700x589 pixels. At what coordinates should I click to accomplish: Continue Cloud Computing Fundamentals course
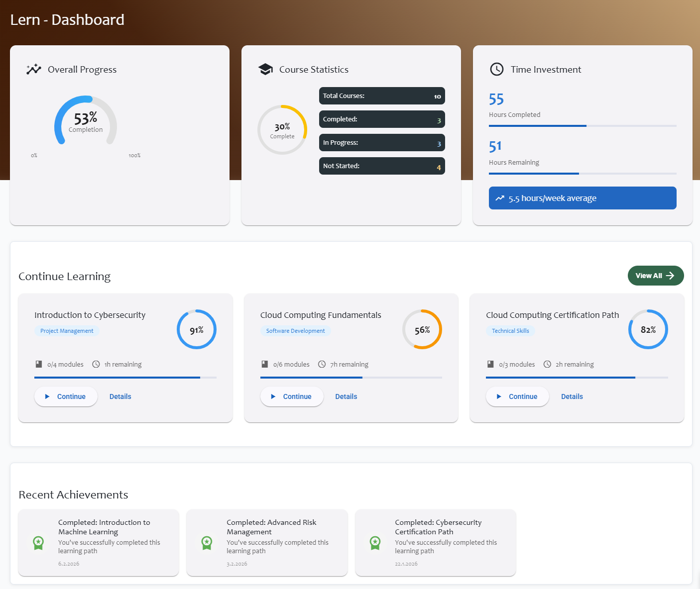tap(292, 396)
